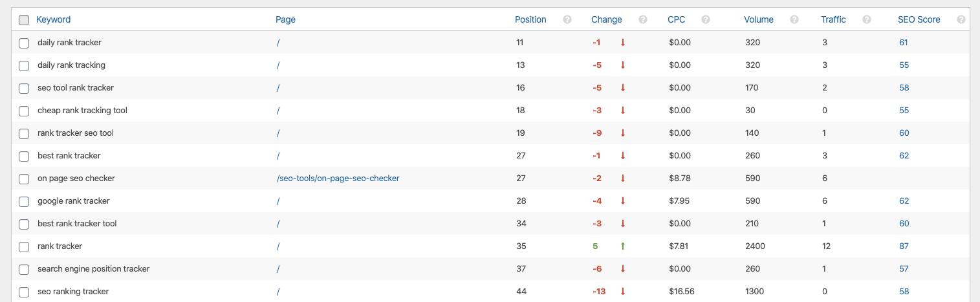Show help for the Traffic column

pyautogui.click(x=867, y=19)
